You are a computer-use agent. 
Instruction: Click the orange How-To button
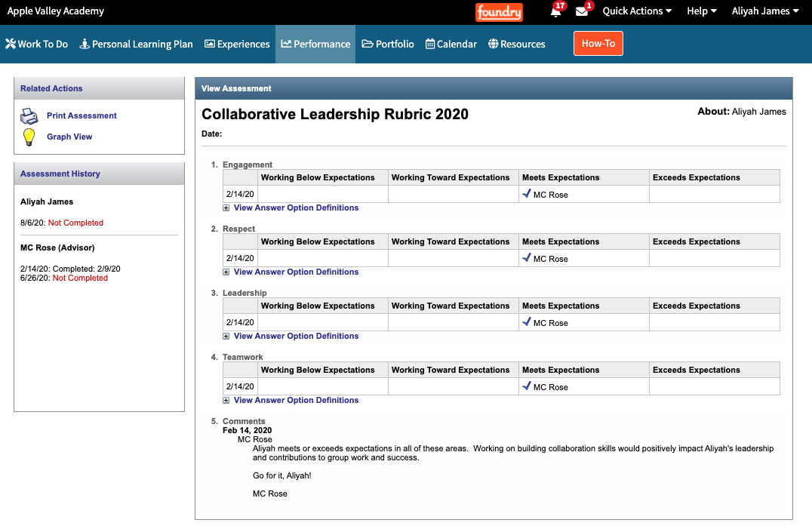pos(598,44)
